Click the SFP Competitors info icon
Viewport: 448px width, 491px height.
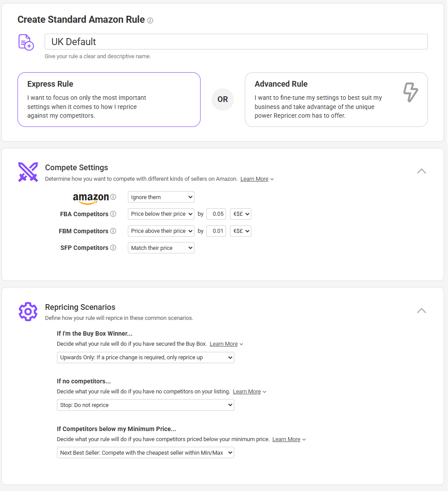(x=113, y=248)
